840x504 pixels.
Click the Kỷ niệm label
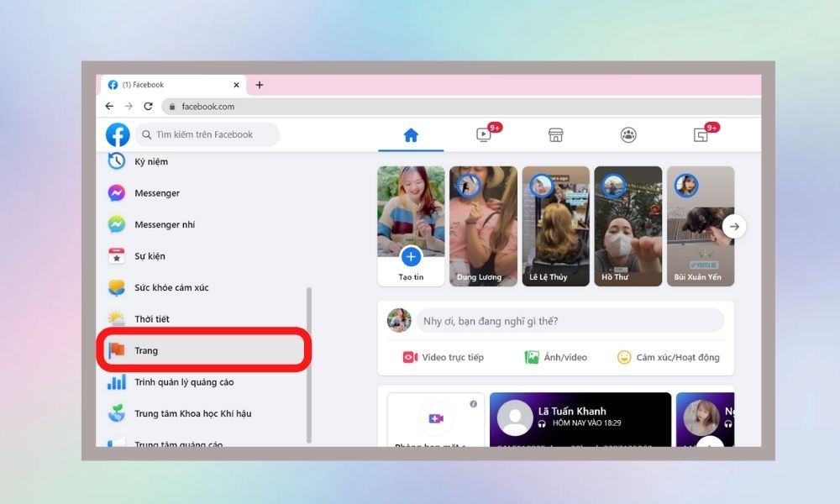pyautogui.click(x=151, y=162)
